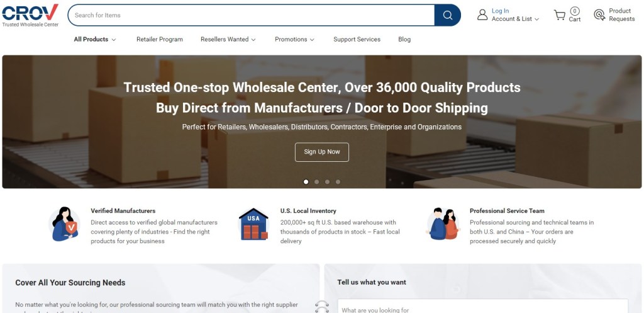Expand the Resellers Wanted menu
This screenshot has height=313, width=644.
point(228,40)
